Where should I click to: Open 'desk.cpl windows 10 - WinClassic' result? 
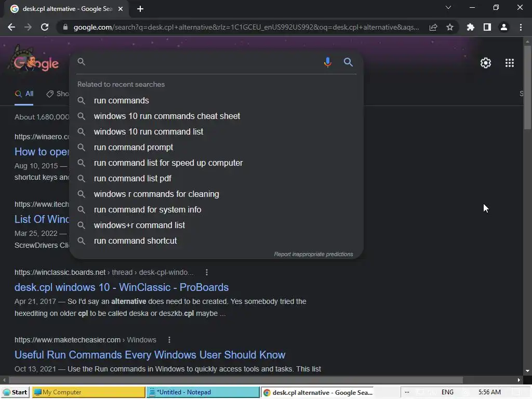tap(122, 287)
